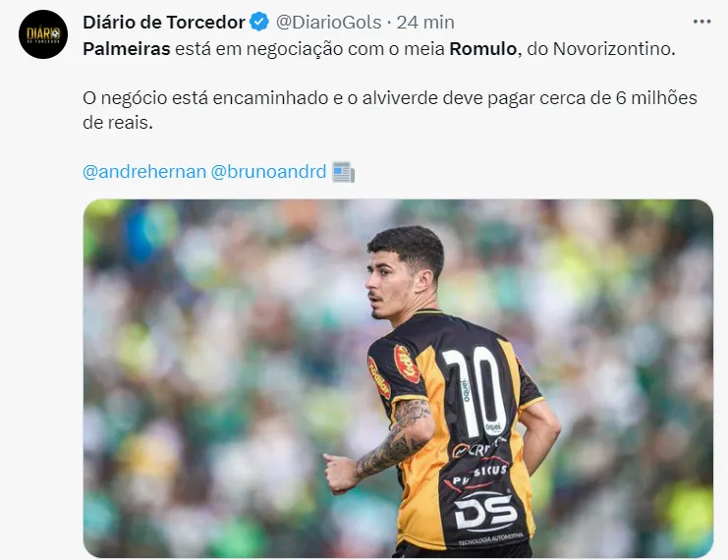Click the blue verified badge icon
This screenshot has height=560, width=728.
(259, 22)
